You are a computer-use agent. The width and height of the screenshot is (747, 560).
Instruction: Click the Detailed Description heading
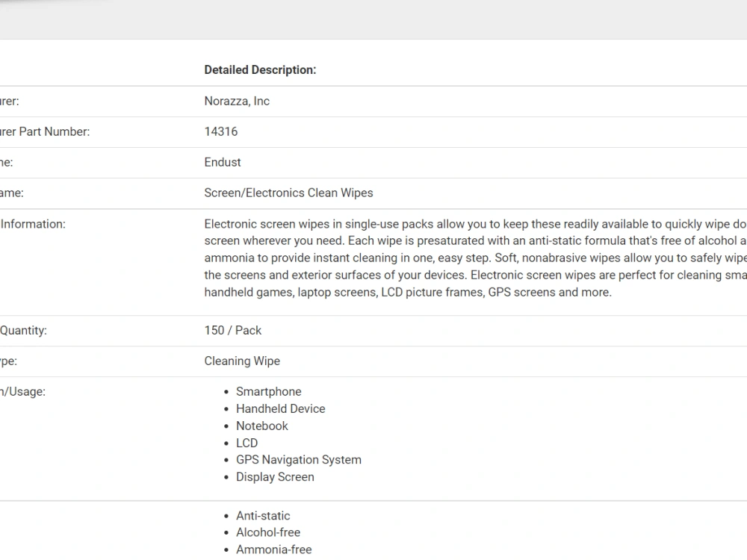[x=260, y=70]
